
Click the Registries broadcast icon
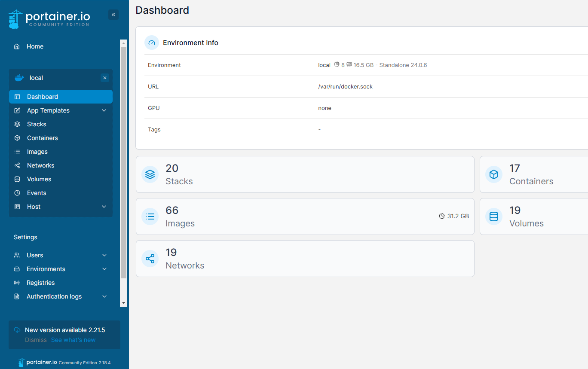pos(17,283)
